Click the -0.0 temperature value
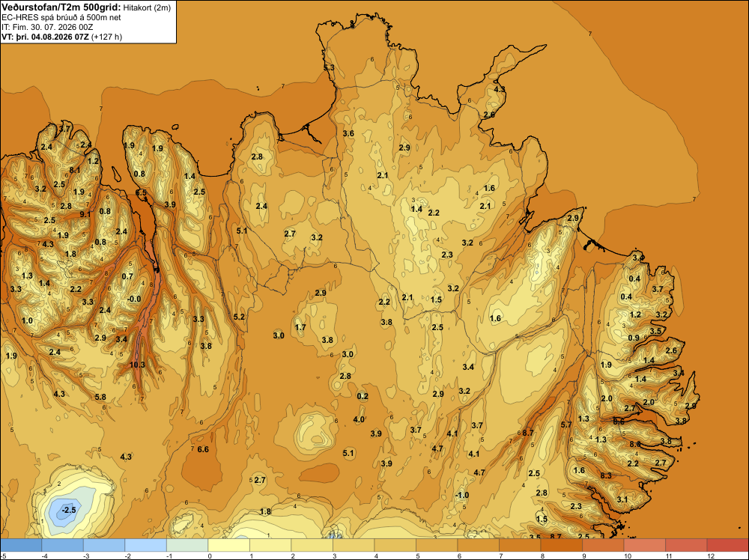 (x=134, y=299)
